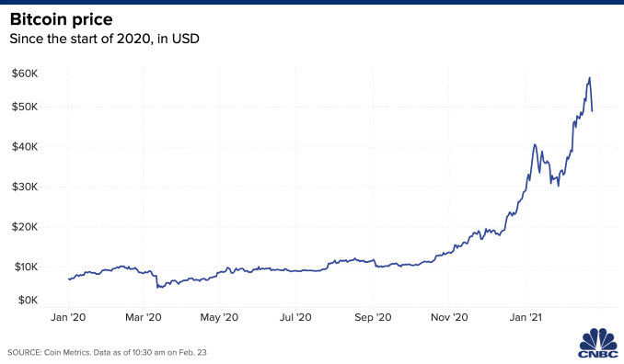Viewport: 624px width, 364px height.
Task: Click the $20K y-axis label
Action: 25,227
